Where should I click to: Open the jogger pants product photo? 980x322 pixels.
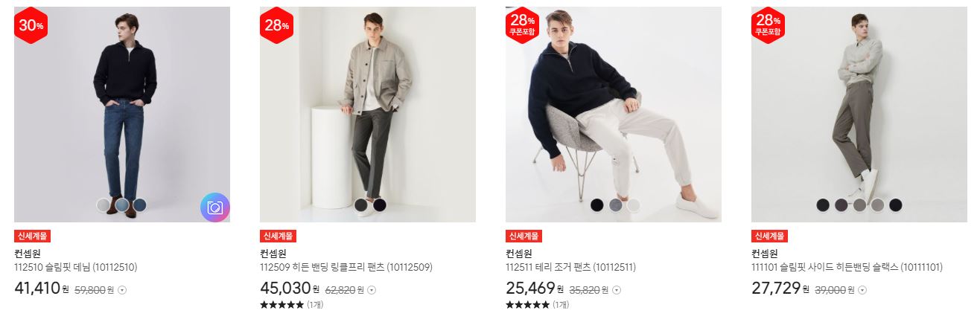pos(614,115)
